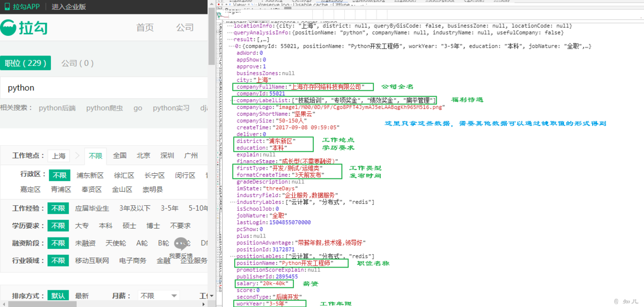Filter education by 博士
Screen dimensions: 644x307
click(x=153, y=226)
